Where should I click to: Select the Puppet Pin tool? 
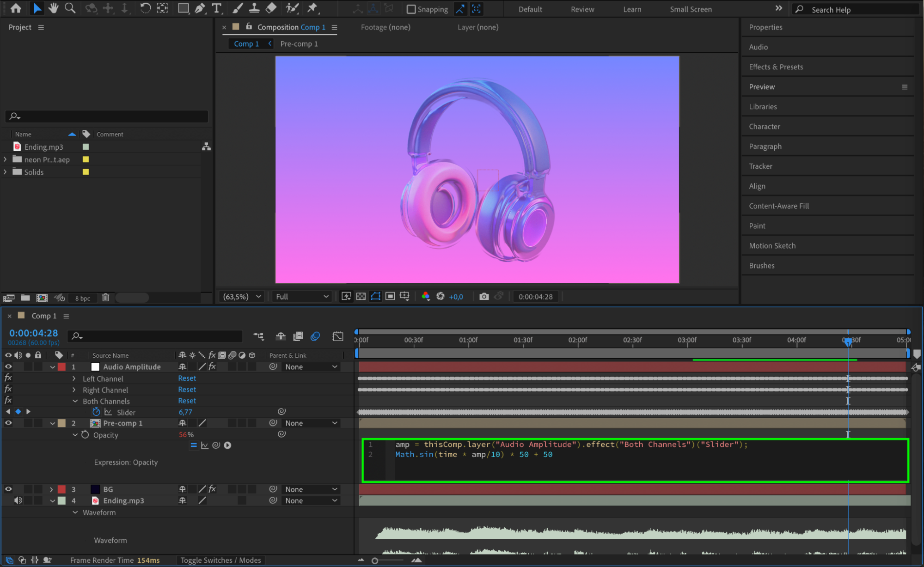click(312, 8)
